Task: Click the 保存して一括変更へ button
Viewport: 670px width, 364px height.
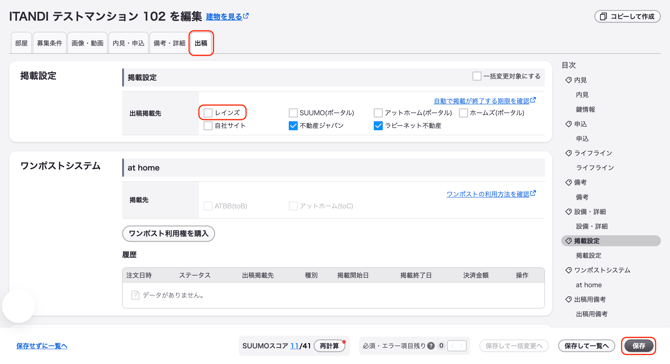Action: (514, 346)
